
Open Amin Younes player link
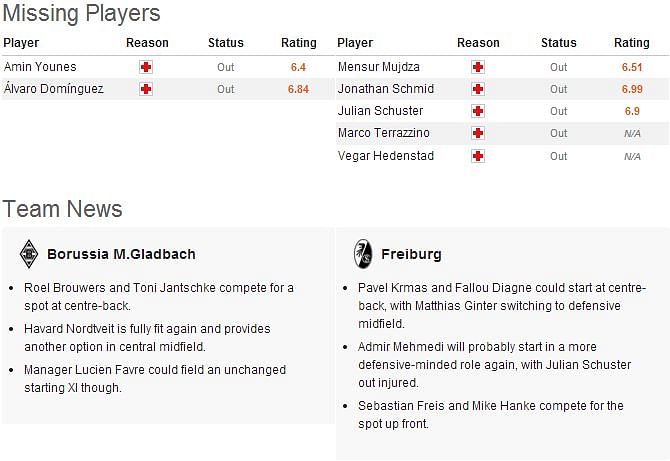click(40, 67)
